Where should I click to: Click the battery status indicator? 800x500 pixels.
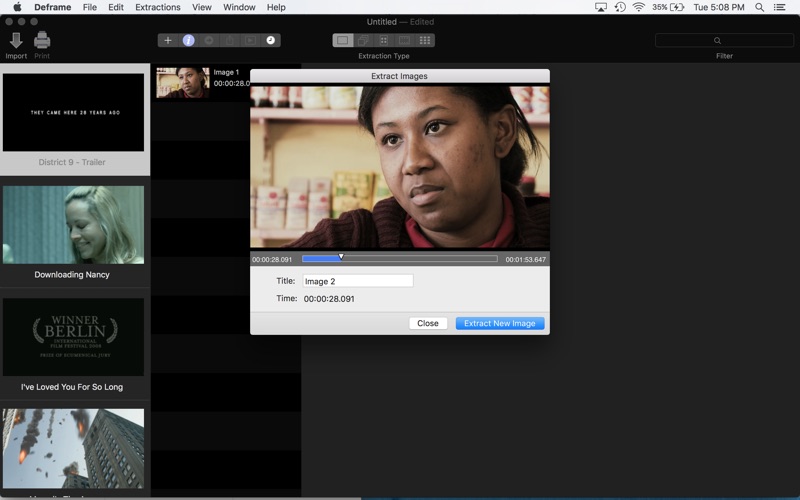pyautogui.click(x=668, y=7)
